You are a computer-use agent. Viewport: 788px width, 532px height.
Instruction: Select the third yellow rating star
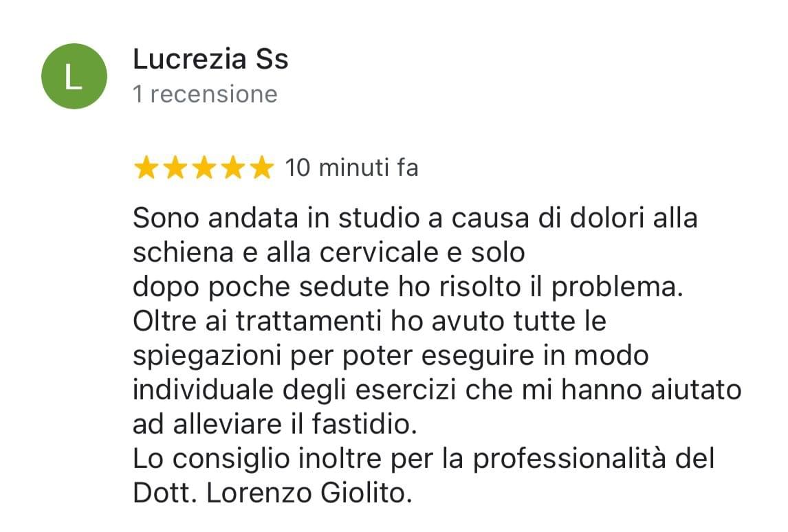coord(204,167)
